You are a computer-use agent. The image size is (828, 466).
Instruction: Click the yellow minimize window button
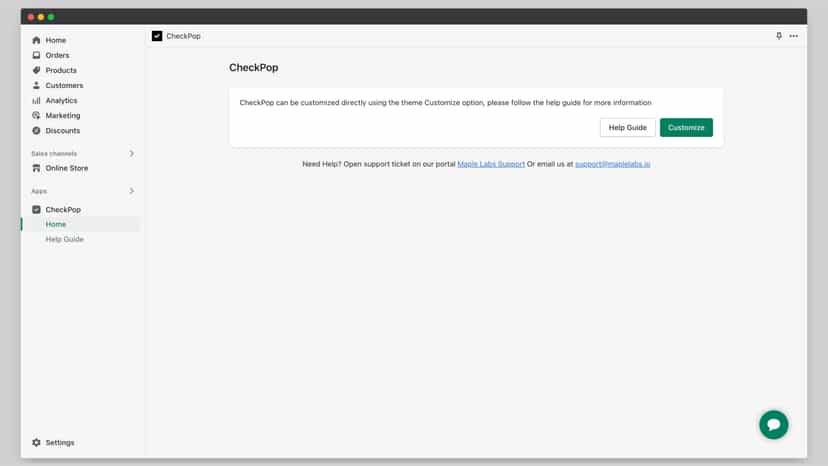pos(41,17)
